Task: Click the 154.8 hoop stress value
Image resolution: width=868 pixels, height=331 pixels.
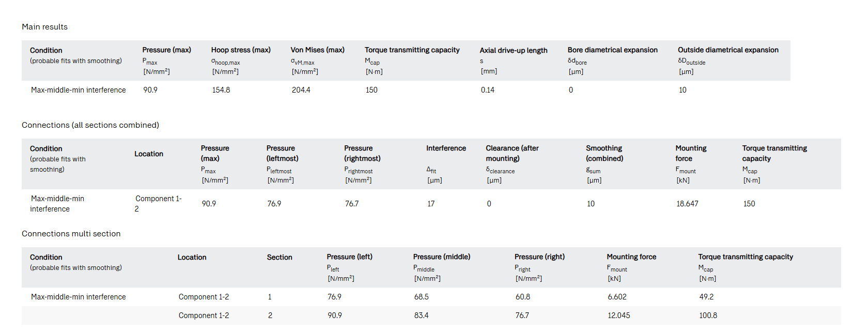Action: (221, 90)
